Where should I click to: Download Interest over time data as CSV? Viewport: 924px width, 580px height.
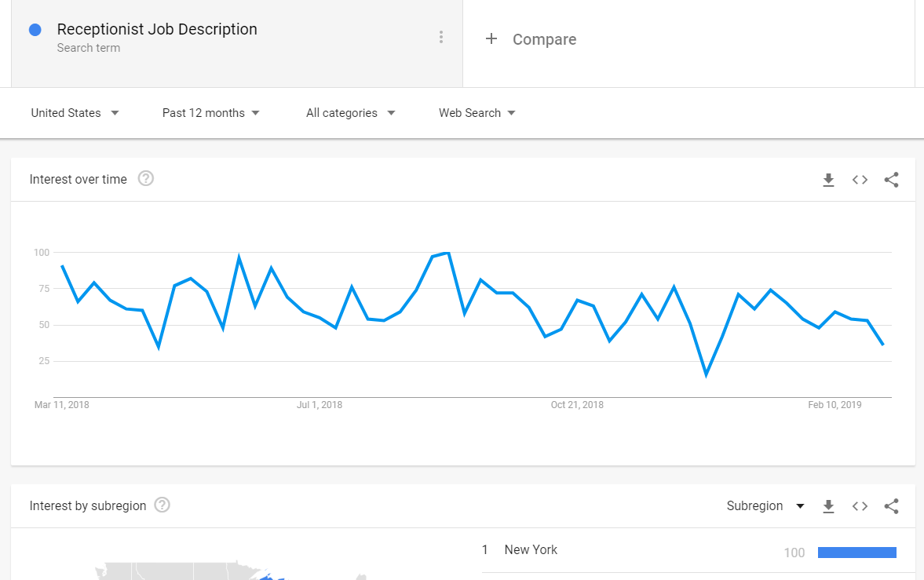pyautogui.click(x=828, y=180)
